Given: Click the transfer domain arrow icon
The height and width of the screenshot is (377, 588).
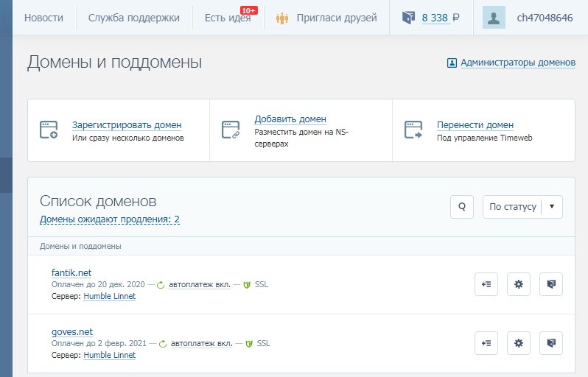Looking at the screenshot, I should click(x=413, y=130).
